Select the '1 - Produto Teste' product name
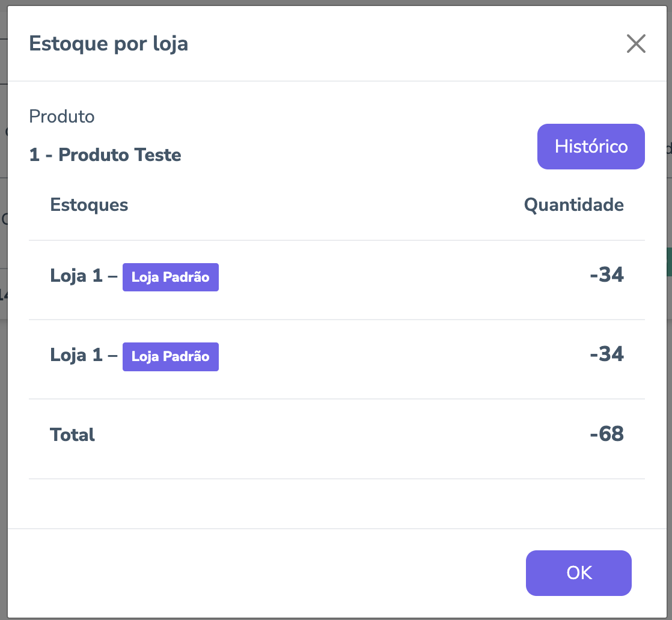 (105, 155)
